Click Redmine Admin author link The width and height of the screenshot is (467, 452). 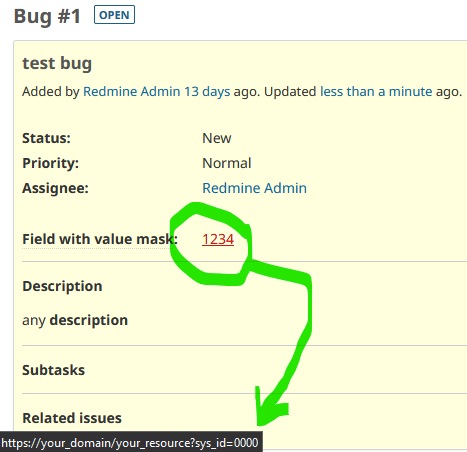131,91
